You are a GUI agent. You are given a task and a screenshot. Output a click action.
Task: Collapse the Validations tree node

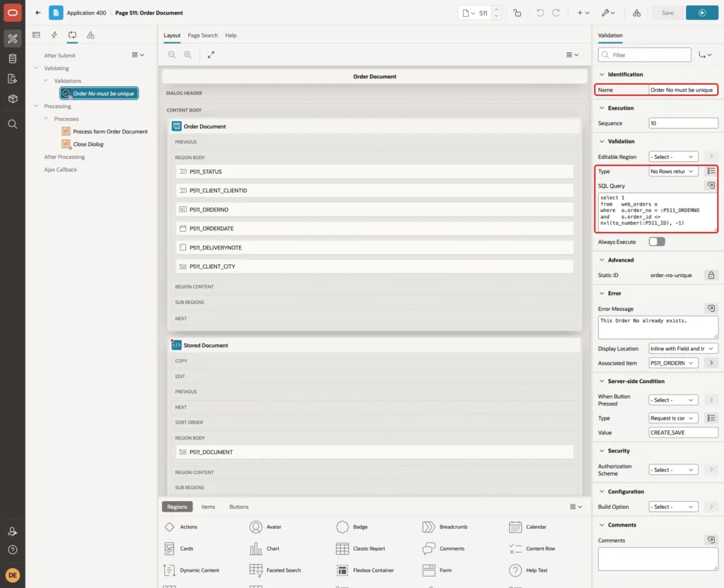click(x=46, y=81)
